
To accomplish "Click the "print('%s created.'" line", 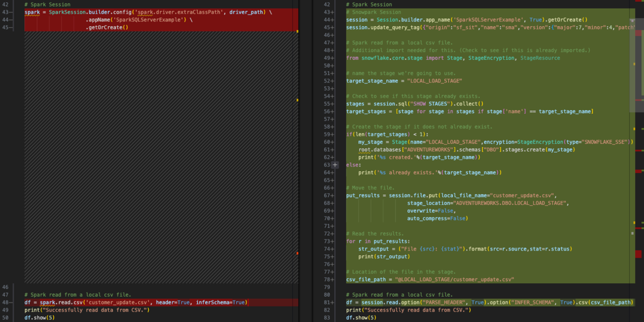I will pos(419,157).
